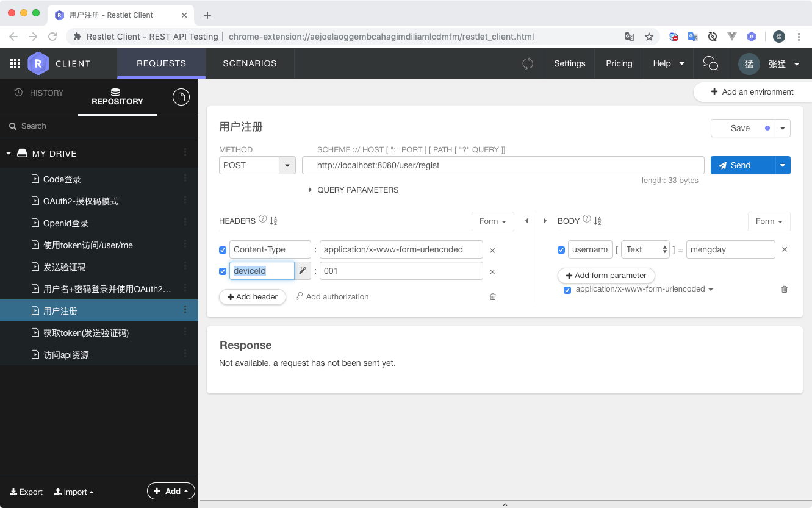The height and width of the screenshot is (508, 812).
Task: Click Add authorization link
Action: pos(332,296)
